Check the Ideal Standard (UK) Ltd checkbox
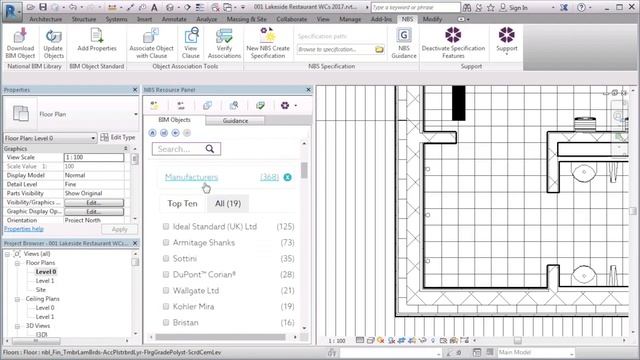Screen dimensions: 640x360 [166, 226]
